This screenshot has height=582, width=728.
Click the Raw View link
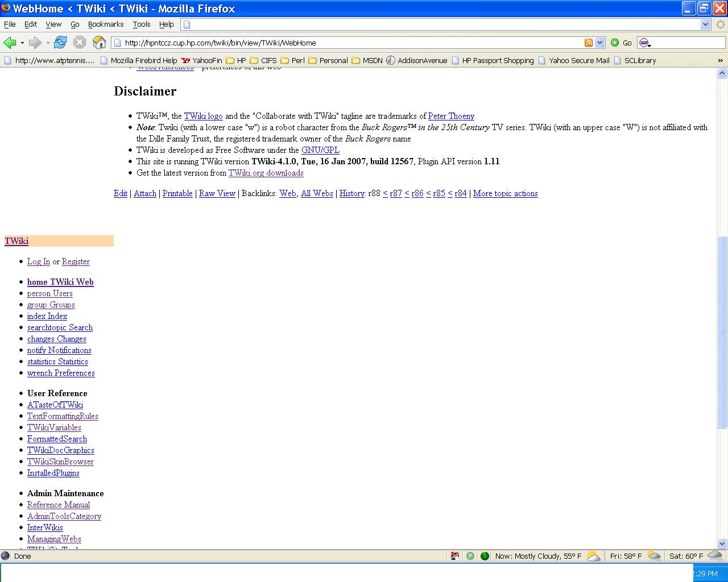[x=217, y=193]
